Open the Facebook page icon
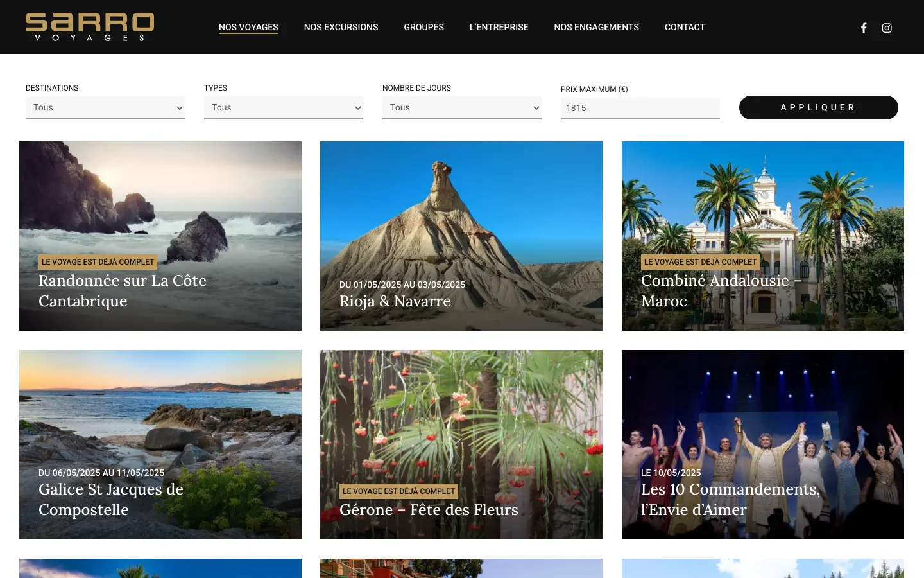Screen dimensions: 924x578 [x=864, y=28]
